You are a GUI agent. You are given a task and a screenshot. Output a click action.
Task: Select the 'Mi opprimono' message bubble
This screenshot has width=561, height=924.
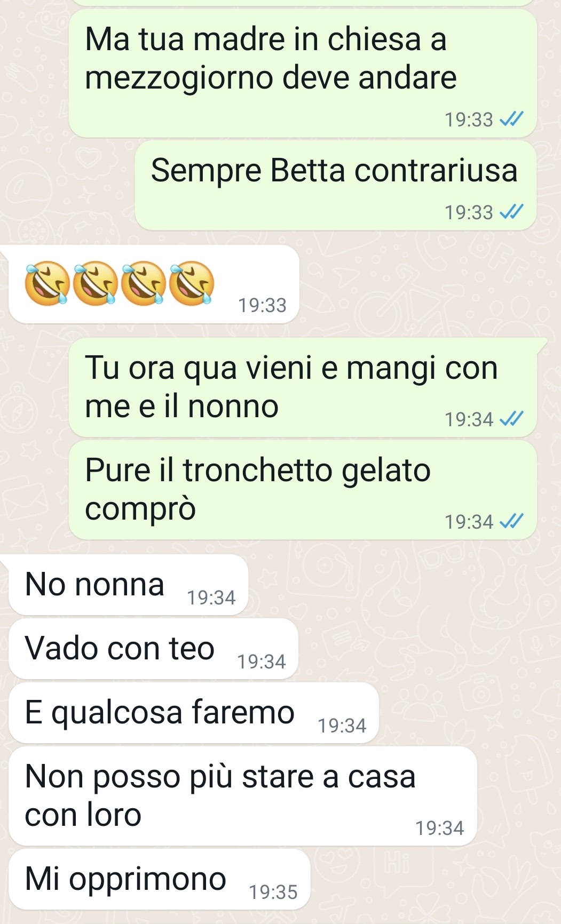pyautogui.click(x=160, y=879)
